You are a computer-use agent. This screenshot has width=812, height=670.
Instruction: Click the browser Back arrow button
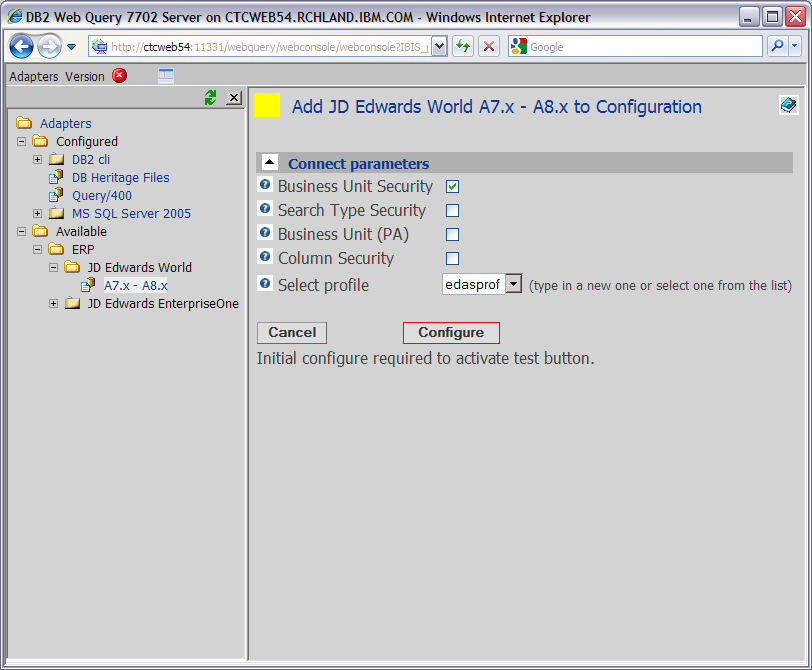(21, 47)
